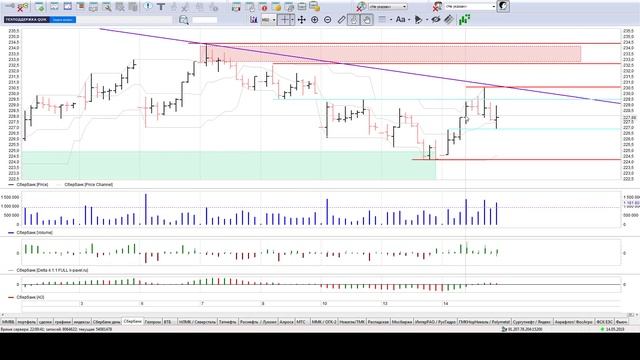640x360 pixels.
Task: Click the window icon with yellow coin
Action: click(276, 7)
